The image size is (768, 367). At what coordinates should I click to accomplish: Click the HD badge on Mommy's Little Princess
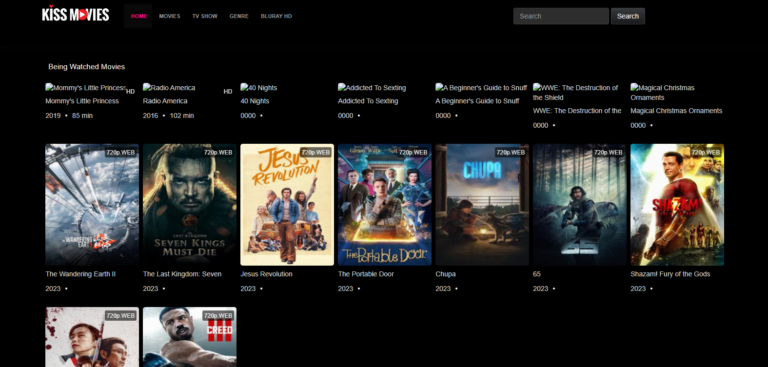[130, 92]
